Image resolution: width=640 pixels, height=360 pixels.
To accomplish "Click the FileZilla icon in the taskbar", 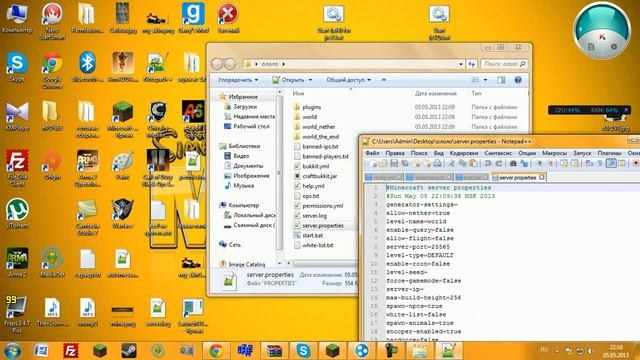I will pos(71,351).
